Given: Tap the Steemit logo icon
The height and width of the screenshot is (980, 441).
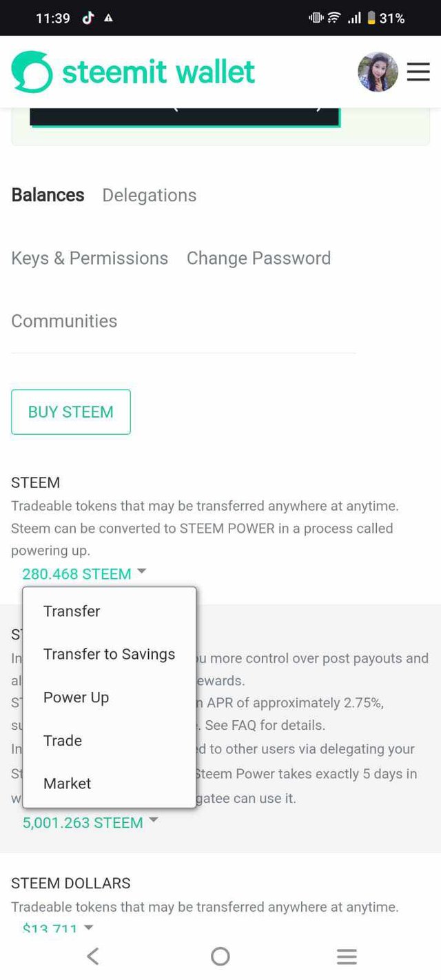Looking at the screenshot, I should coord(32,72).
